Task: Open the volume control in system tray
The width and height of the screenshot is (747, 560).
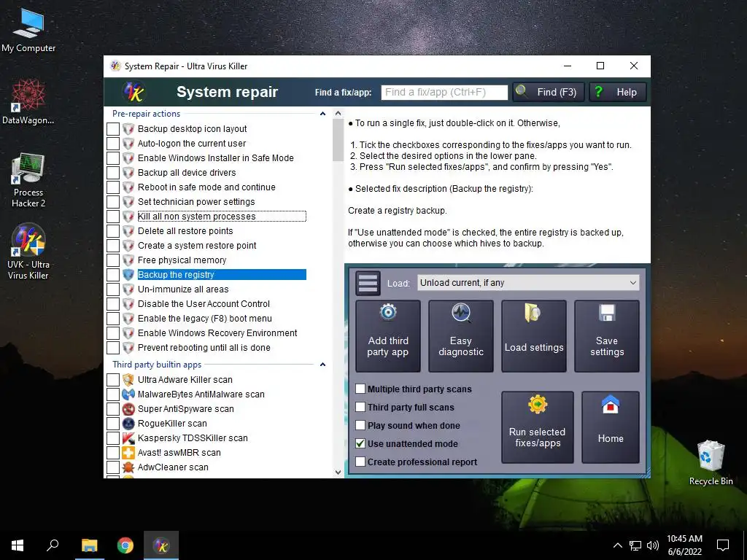Action: [653, 545]
